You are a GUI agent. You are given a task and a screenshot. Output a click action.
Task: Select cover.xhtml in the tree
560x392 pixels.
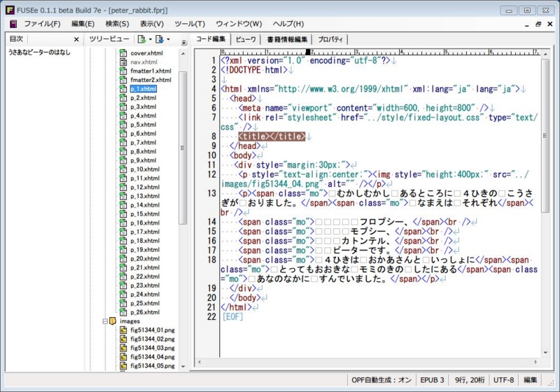[x=146, y=53]
